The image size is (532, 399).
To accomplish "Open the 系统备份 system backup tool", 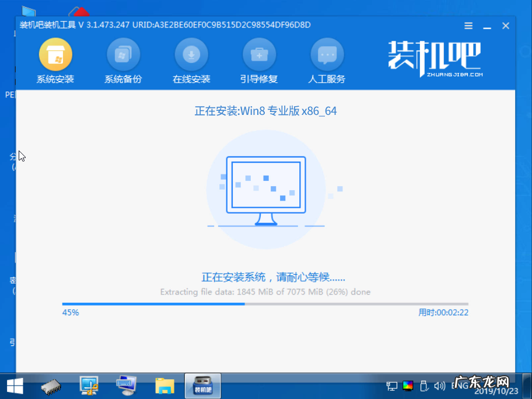I will coord(124,58).
